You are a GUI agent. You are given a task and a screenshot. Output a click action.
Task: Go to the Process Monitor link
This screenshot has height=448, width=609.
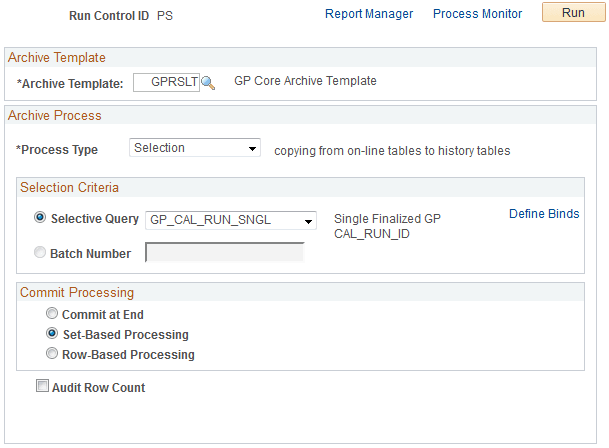(477, 14)
